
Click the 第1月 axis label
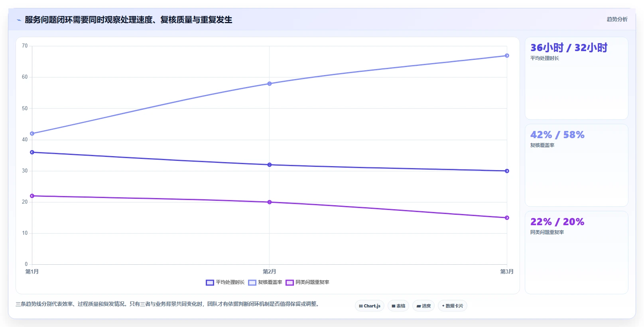(x=32, y=272)
